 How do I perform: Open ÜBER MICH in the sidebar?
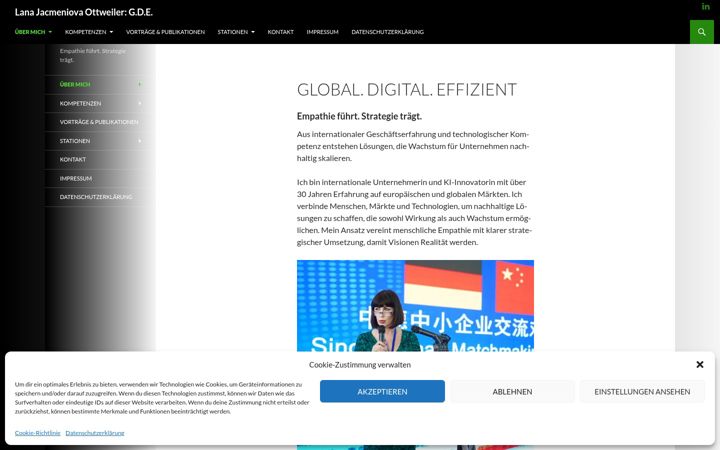[x=75, y=84]
